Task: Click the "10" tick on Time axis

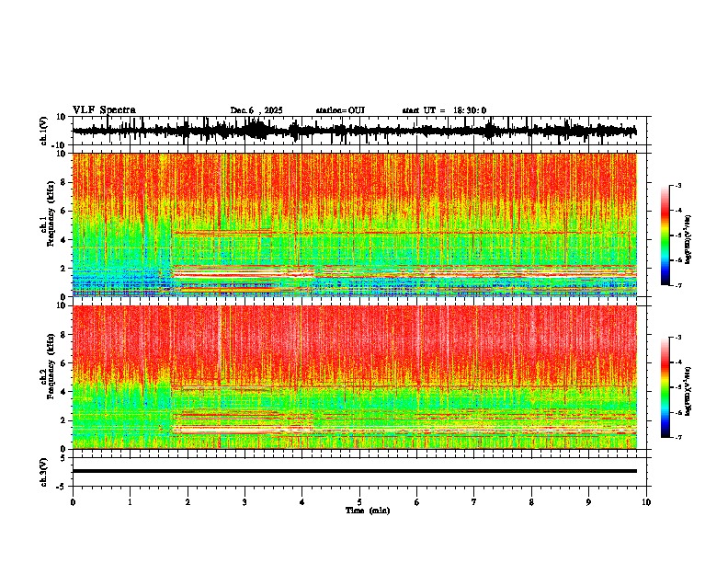Action: click(646, 502)
